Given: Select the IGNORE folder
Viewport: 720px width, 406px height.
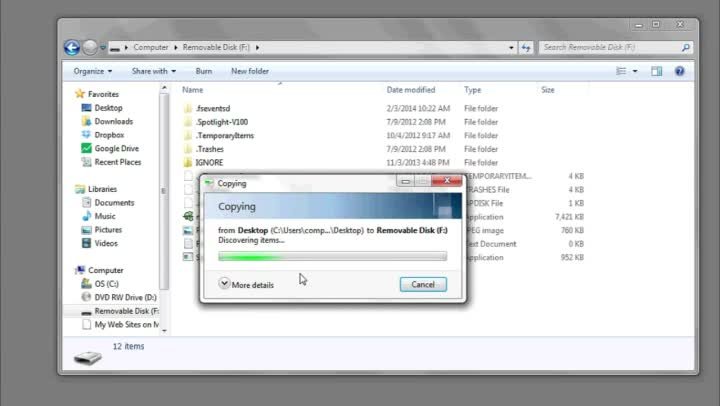Looking at the screenshot, I should (209, 163).
